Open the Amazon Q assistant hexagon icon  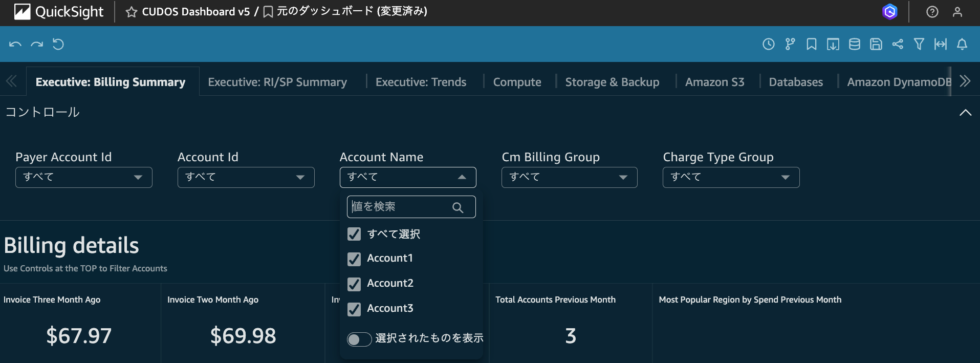point(890,11)
